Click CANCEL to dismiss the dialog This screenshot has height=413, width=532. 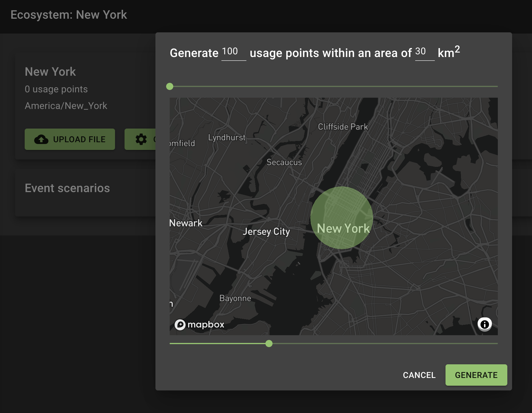pyautogui.click(x=419, y=375)
